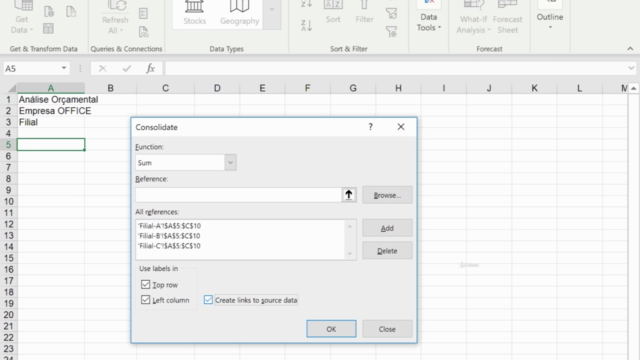Select column A header
The width and height of the screenshot is (640, 360).
[x=51, y=88]
